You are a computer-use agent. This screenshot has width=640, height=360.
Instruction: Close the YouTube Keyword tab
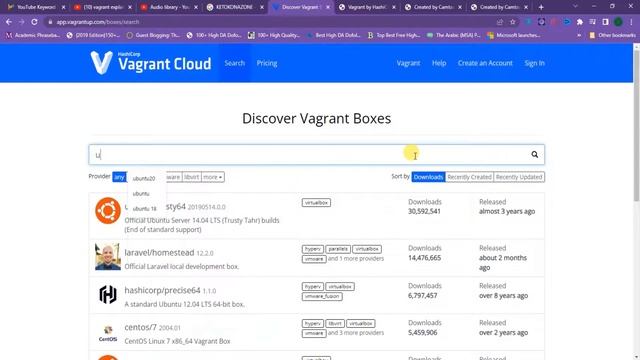(x=63, y=7)
